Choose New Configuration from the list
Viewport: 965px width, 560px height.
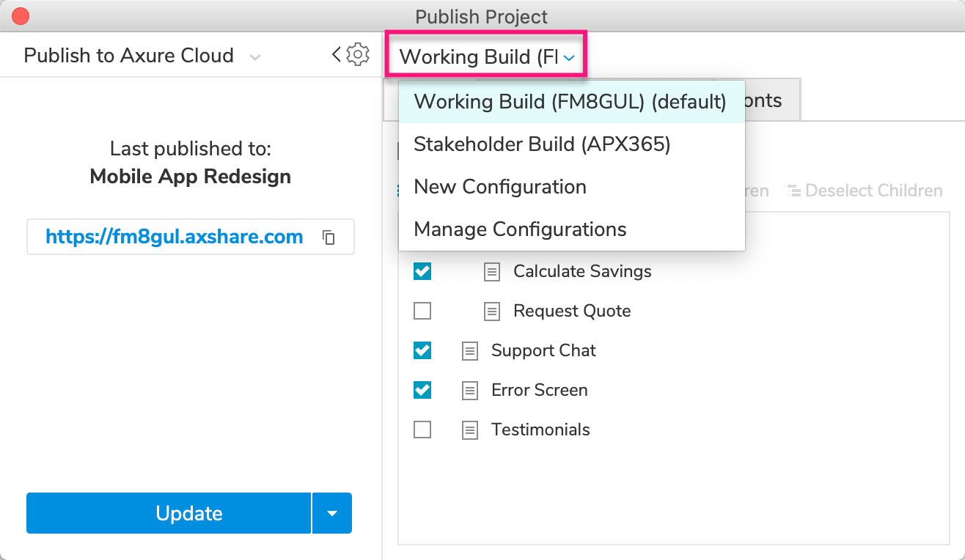tap(500, 187)
